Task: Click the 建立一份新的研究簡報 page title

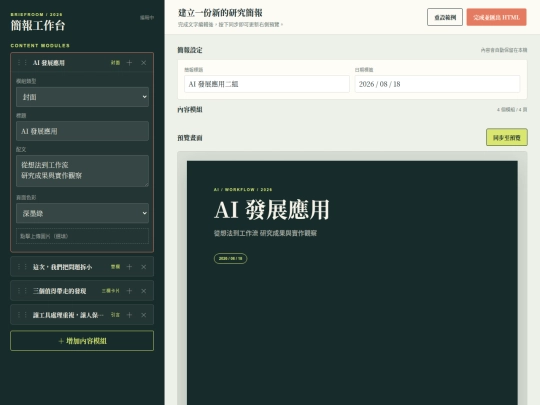Action: point(220,13)
